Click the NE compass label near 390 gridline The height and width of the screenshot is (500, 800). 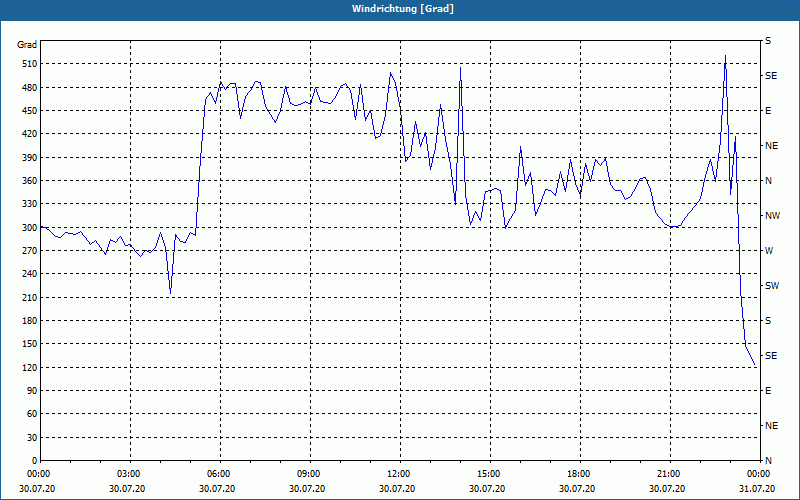pyautogui.click(x=771, y=146)
